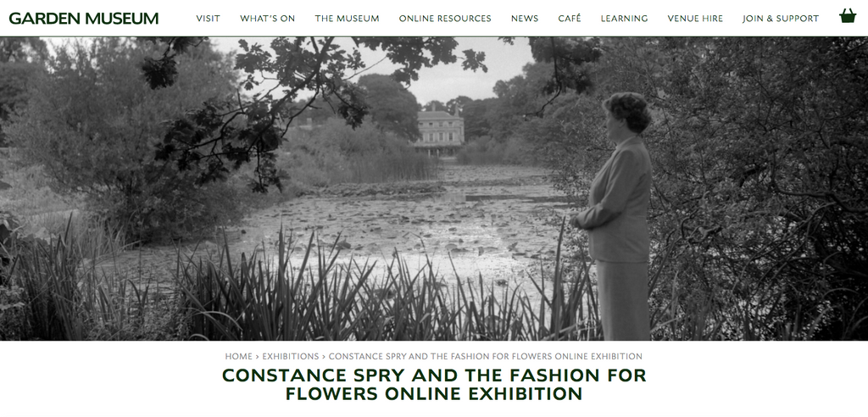Image resolution: width=868 pixels, height=417 pixels.
Task: Open the shopping basket icon
Action: (848, 15)
